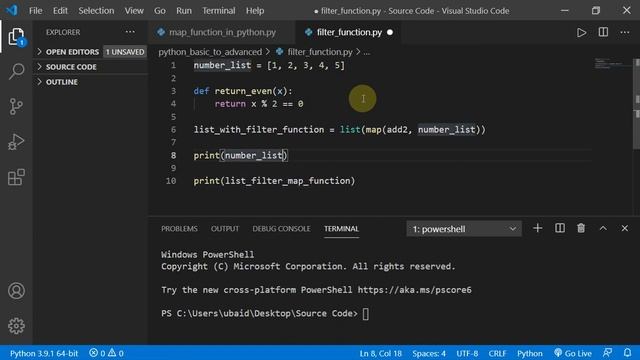This screenshot has height=360, width=640.
Task: Kill terminal with trash icon
Action: pyautogui.click(x=581, y=228)
